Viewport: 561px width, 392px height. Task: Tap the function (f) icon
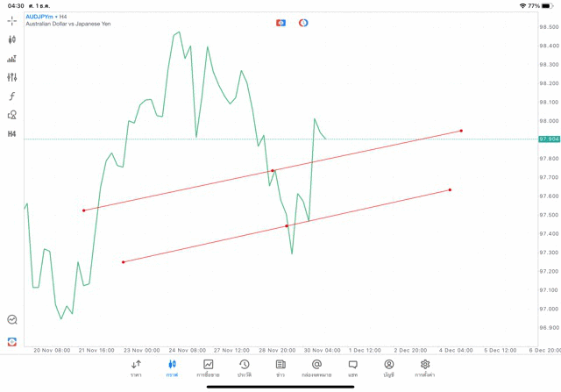click(x=12, y=96)
